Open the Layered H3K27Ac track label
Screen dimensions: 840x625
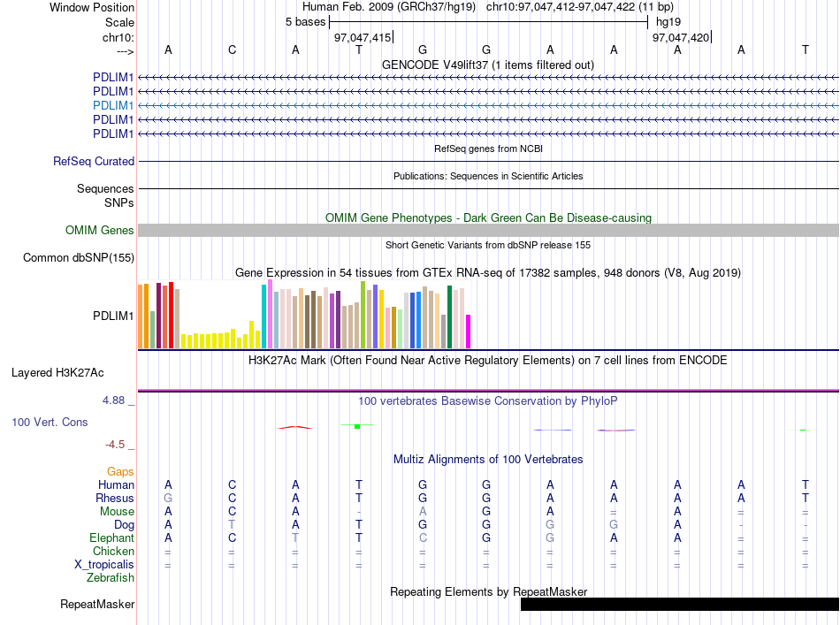[x=57, y=373]
